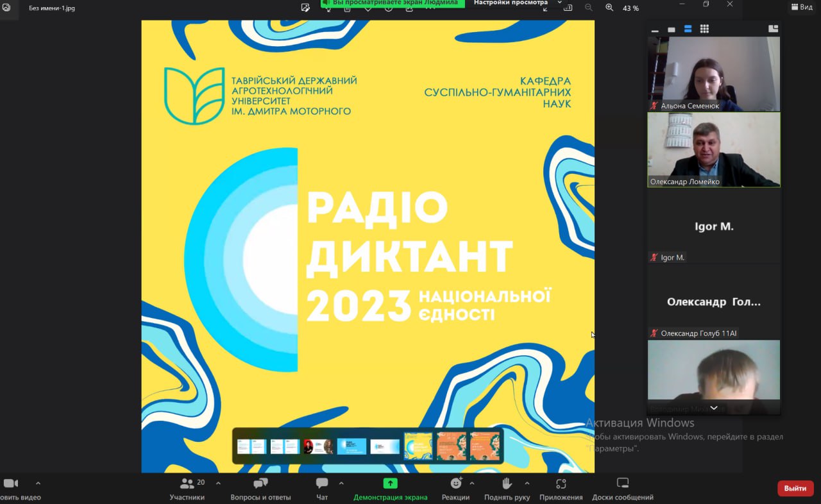Image resolution: width=821 pixels, height=504 pixels.
Task: Expand the arrow next to Чат
Action: (x=341, y=483)
